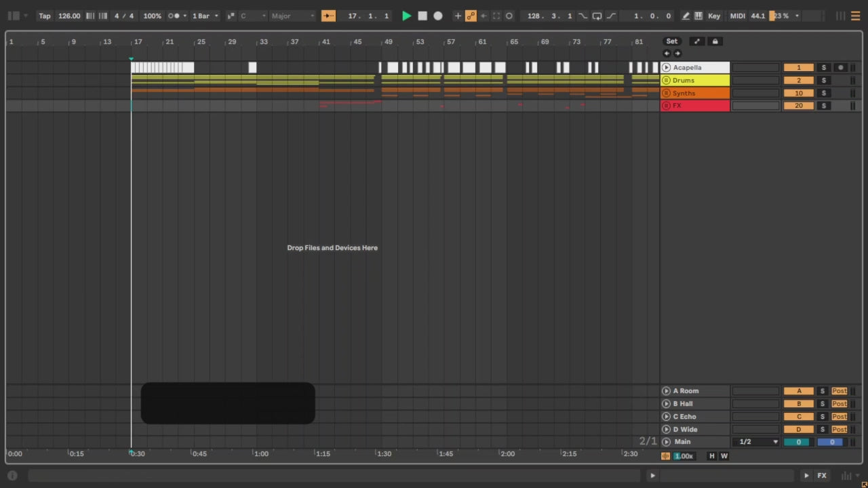The width and height of the screenshot is (868, 488).
Task: Click the Tap tempo button
Action: [44, 16]
